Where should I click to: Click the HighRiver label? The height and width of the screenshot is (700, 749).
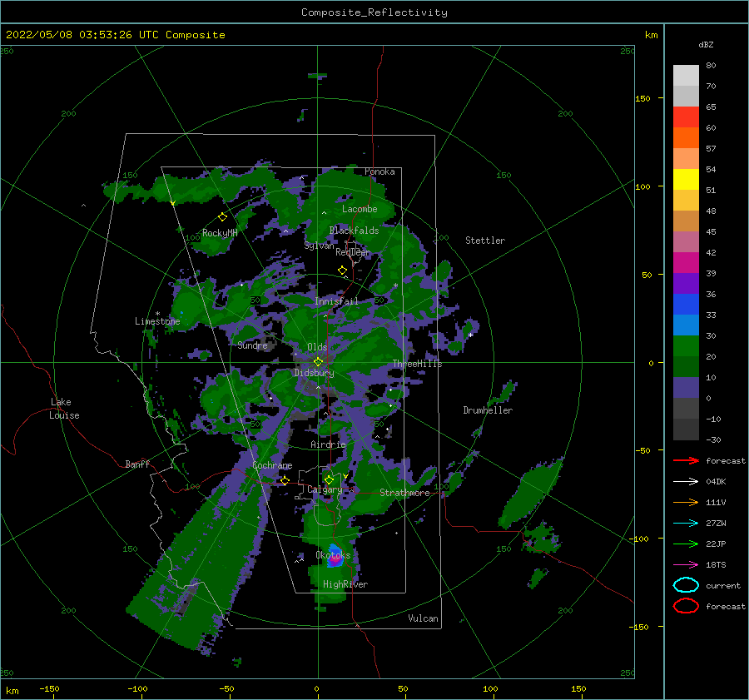(345, 584)
